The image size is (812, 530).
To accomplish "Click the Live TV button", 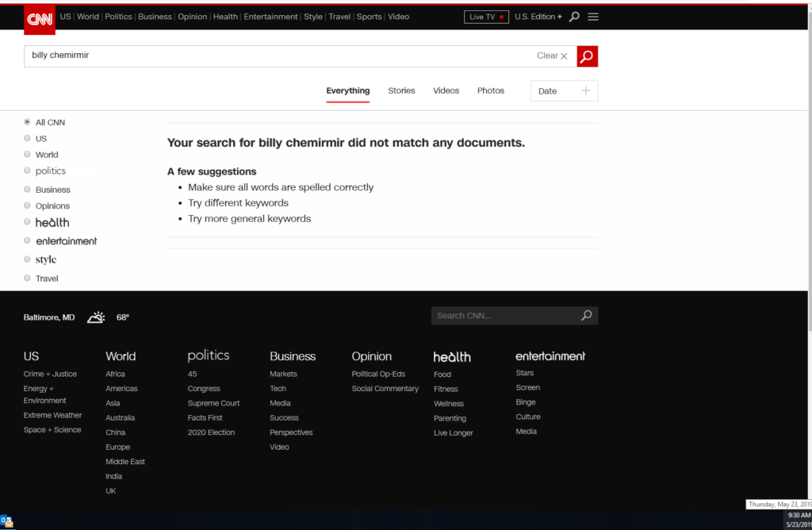I will pos(486,17).
